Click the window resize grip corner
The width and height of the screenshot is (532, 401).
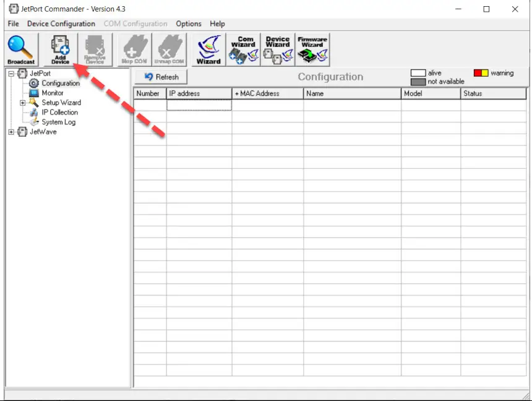tap(526, 396)
